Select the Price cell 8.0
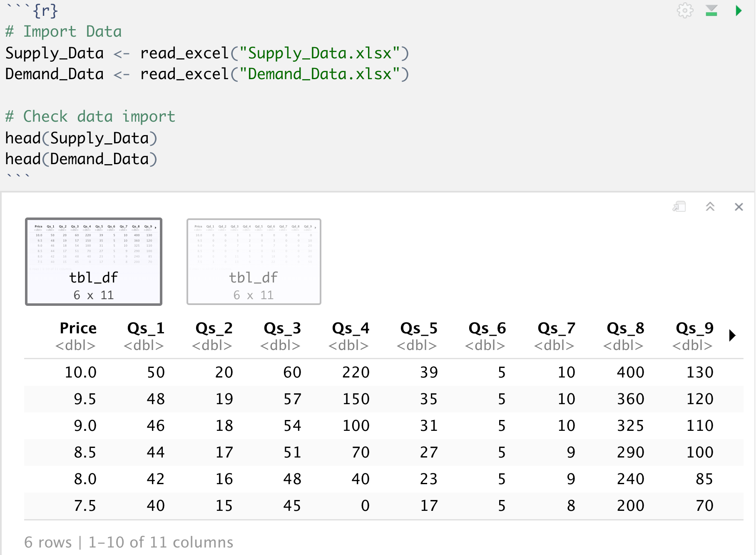This screenshot has width=756, height=555. tap(85, 479)
